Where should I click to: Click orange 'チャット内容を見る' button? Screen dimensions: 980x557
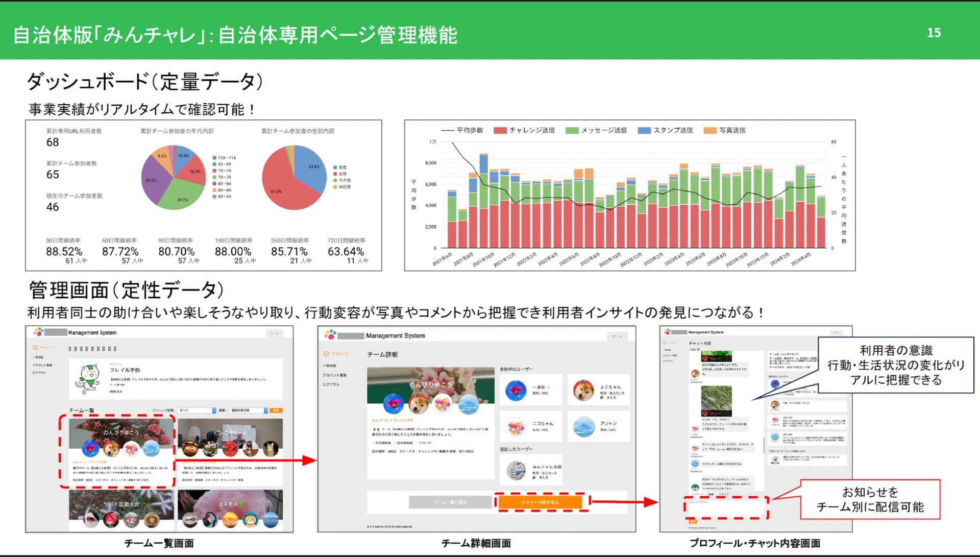(x=540, y=502)
